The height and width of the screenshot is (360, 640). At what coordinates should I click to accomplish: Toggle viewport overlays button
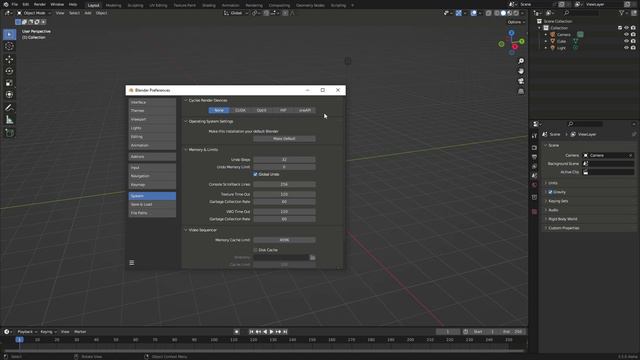(473, 13)
